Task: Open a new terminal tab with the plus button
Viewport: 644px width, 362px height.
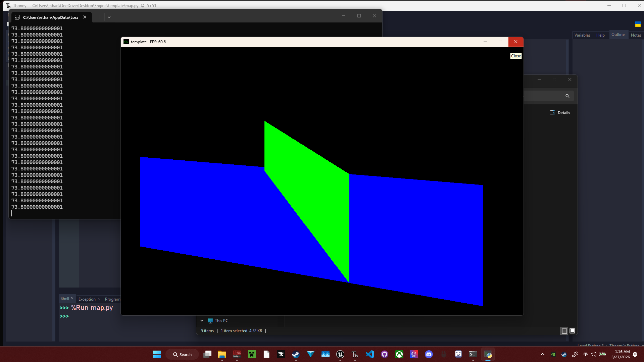Action: (x=99, y=17)
